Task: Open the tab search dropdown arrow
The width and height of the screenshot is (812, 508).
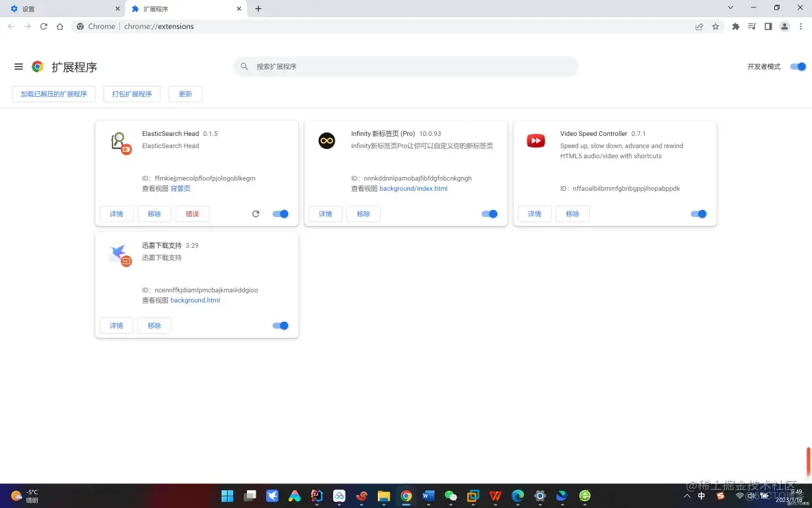Action: pos(730,8)
